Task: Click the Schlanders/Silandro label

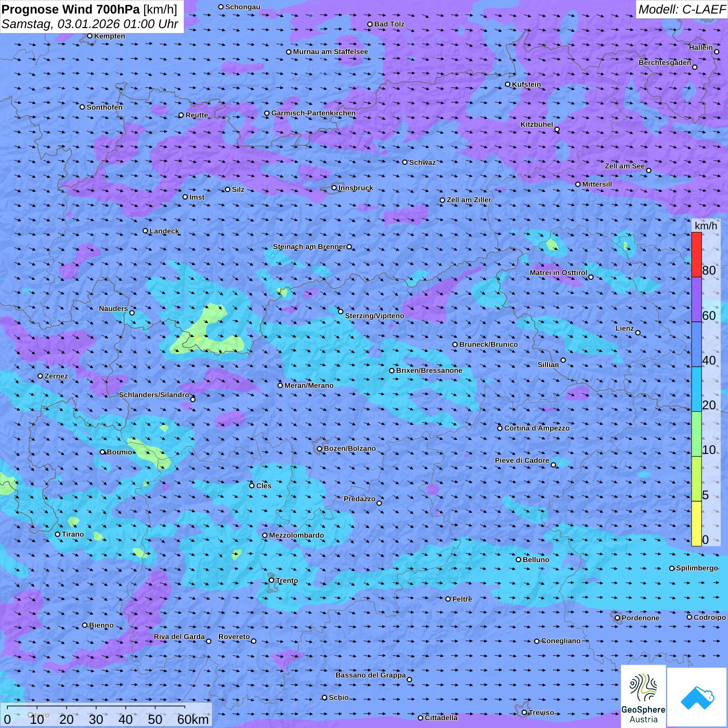Action: (154, 395)
